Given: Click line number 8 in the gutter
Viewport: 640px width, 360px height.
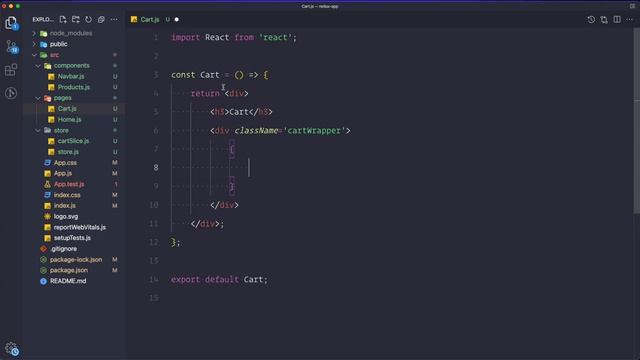Looking at the screenshot, I should click(x=156, y=168).
